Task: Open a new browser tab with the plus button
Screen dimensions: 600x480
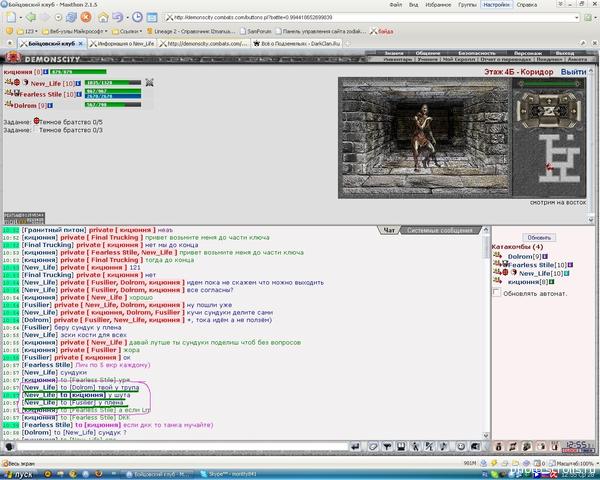Action: pyautogui.click(x=347, y=44)
